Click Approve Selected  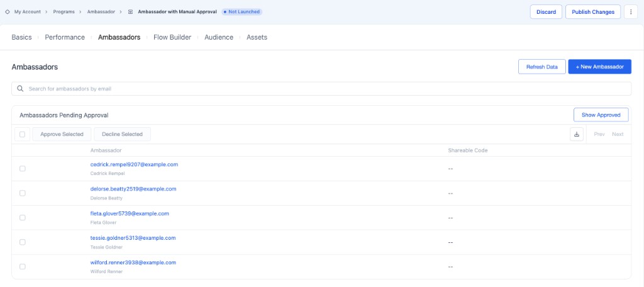(x=62, y=134)
